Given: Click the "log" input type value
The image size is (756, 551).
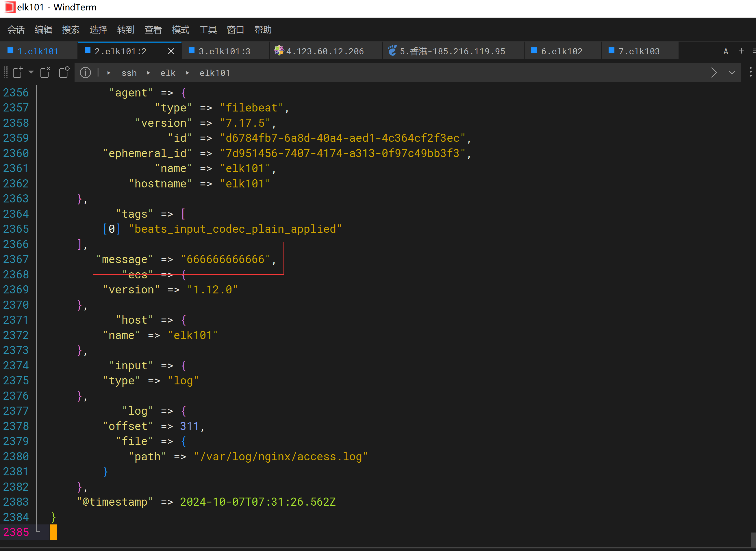Looking at the screenshot, I should (183, 381).
